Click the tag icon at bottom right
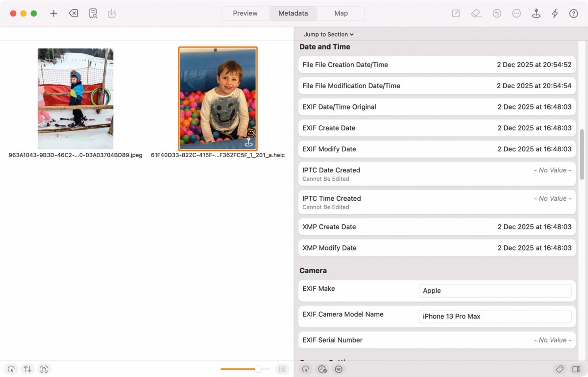Image resolution: width=588 pixels, height=377 pixels. [560, 369]
